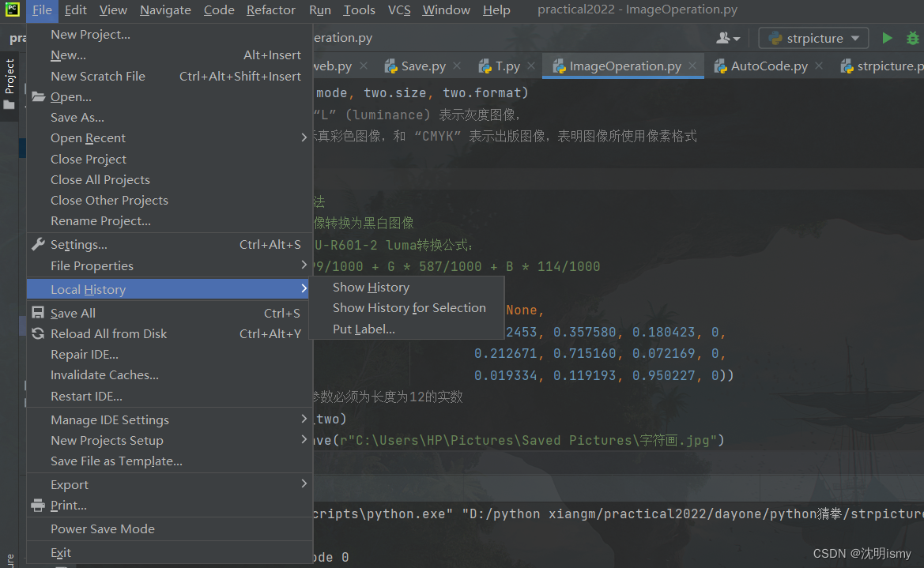Open IDE settings gear icon in top-right corner
924x568 pixels.
point(915,37)
